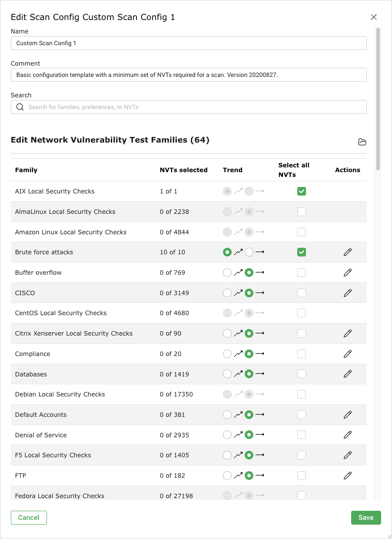
Task: Close the Edit Scan Config dialog
Action: click(x=374, y=17)
